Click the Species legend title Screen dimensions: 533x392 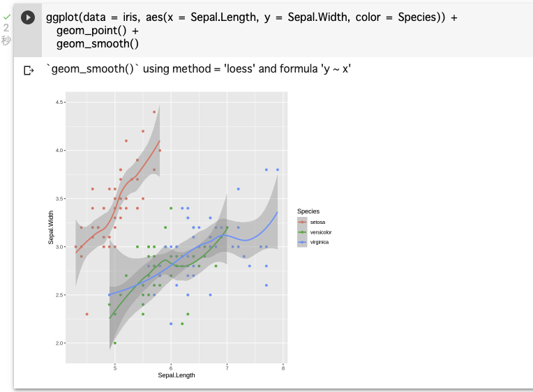308,211
